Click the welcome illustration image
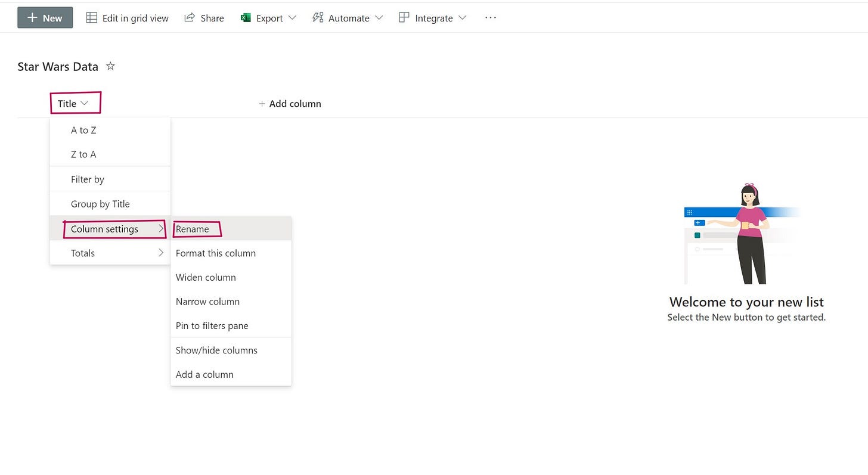Image resolution: width=868 pixels, height=475 pixels. [x=742, y=234]
